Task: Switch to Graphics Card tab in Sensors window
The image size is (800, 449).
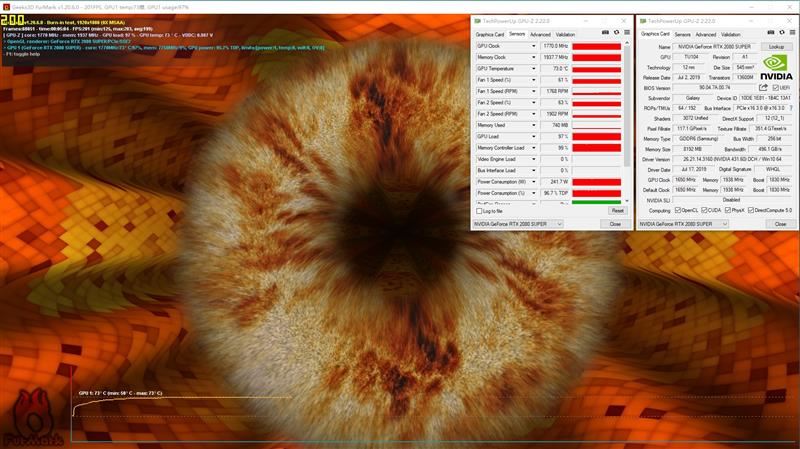Action: tap(490, 34)
